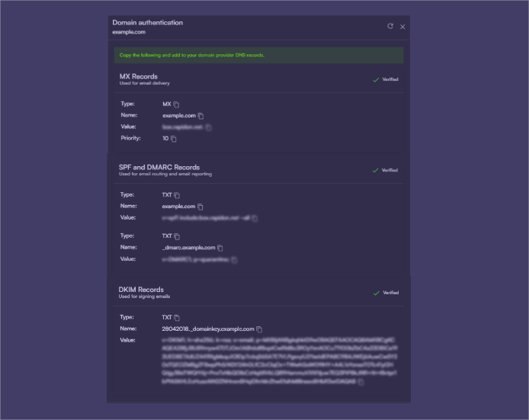Copy the SPF record TXT type

(177, 195)
